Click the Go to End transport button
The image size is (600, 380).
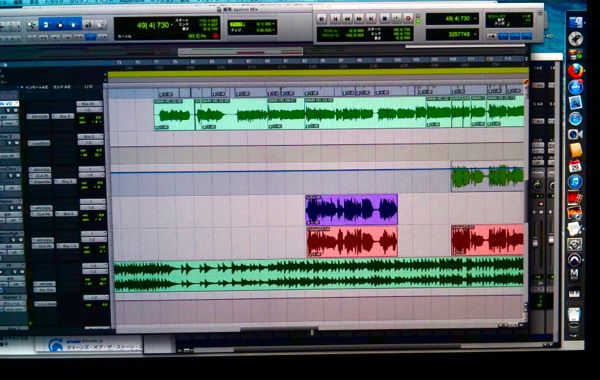click(x=371, y=18)
